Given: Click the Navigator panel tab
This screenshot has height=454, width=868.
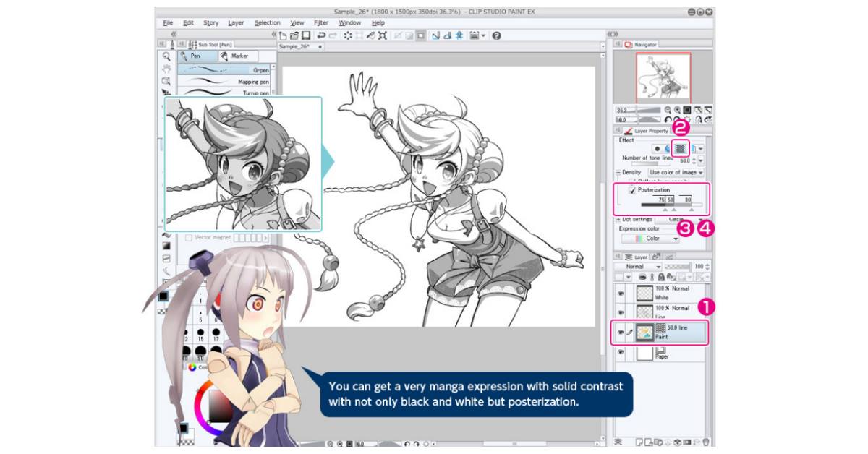Looking at the screenshot, I should point(642,45).
